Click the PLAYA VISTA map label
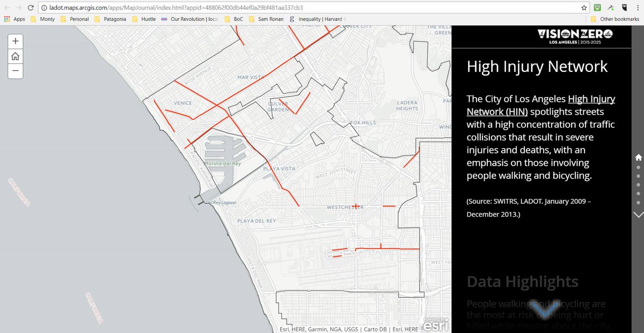Viewport: 644px width, 333px height. [279, 168]
